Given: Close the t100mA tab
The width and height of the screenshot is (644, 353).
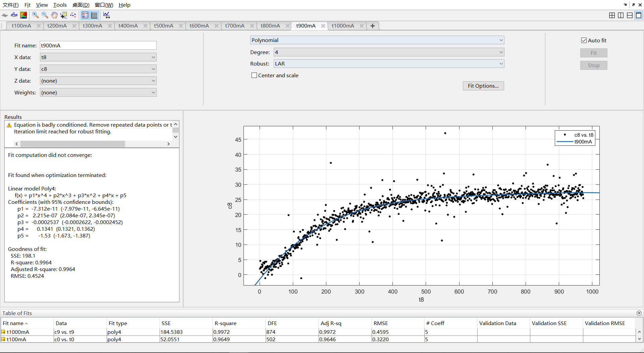Looking at the screenshot, I should coord(39,26).
